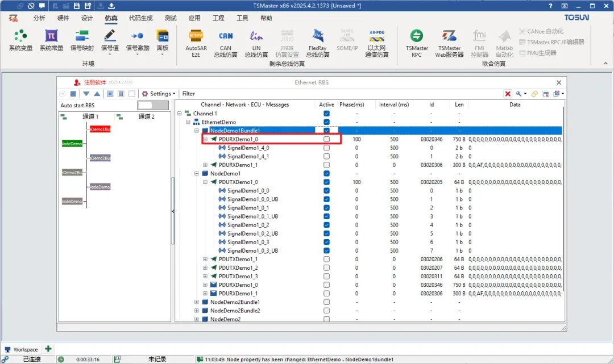
Task: Collapse the PDUTXDemo1_0 tree node
Action: point(205,182)
